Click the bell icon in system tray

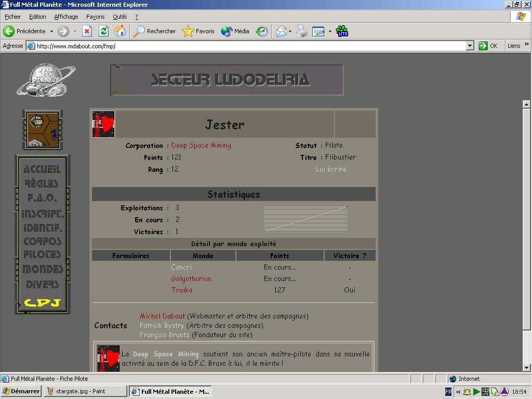point(467,392)
